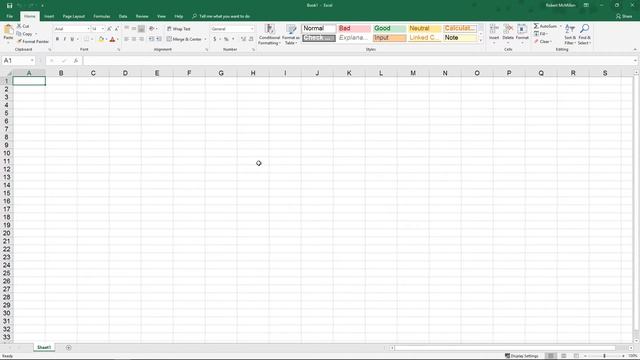Click Decrease Indent icon
Screen dimensions: 640x360
tap(151, 39)
